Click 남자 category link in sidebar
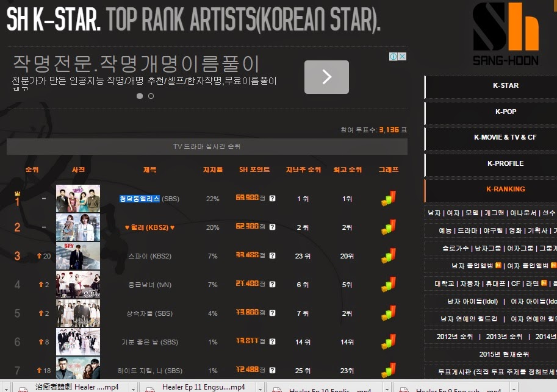The width and height of the screenshot is (557, 392). (x=434, y=213)
